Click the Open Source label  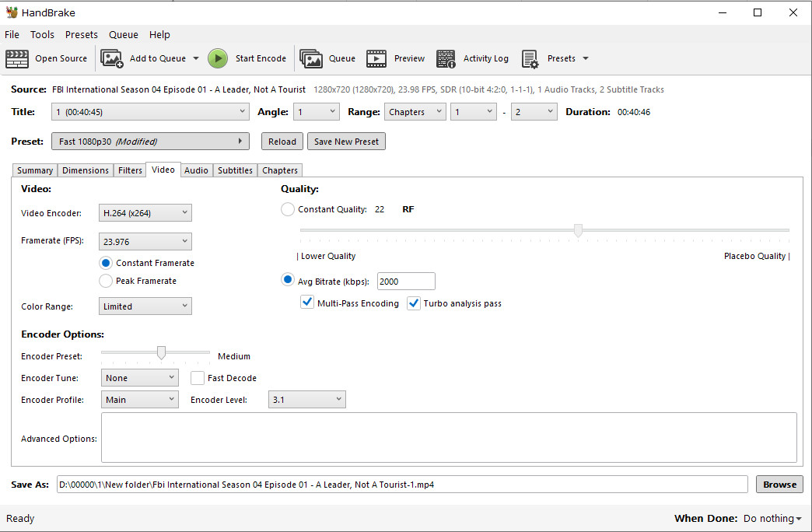click(x=61, y=58)
